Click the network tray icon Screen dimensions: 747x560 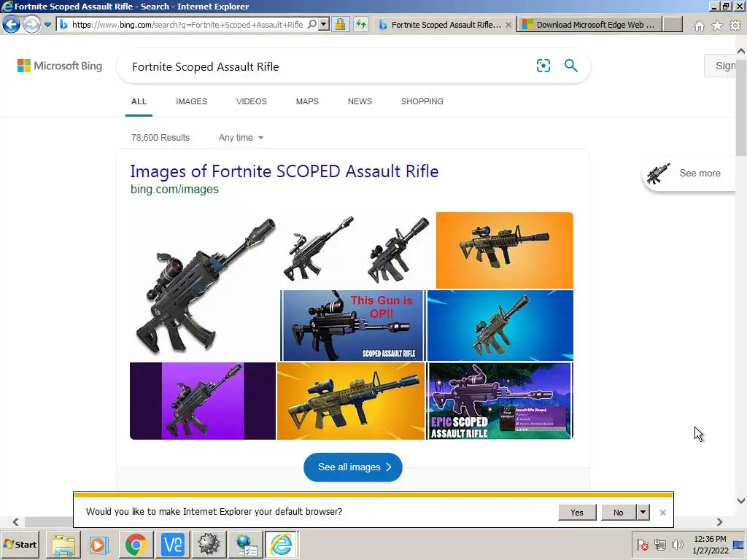click(x=659, y=544)
